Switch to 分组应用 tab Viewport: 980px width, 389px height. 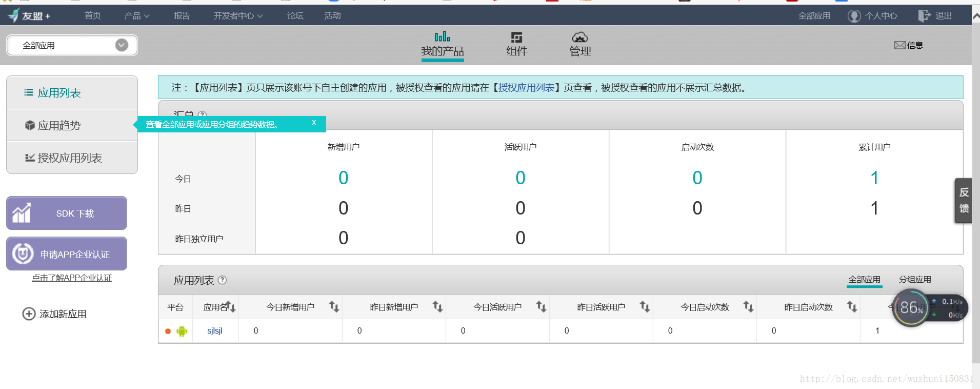point(915,280)
